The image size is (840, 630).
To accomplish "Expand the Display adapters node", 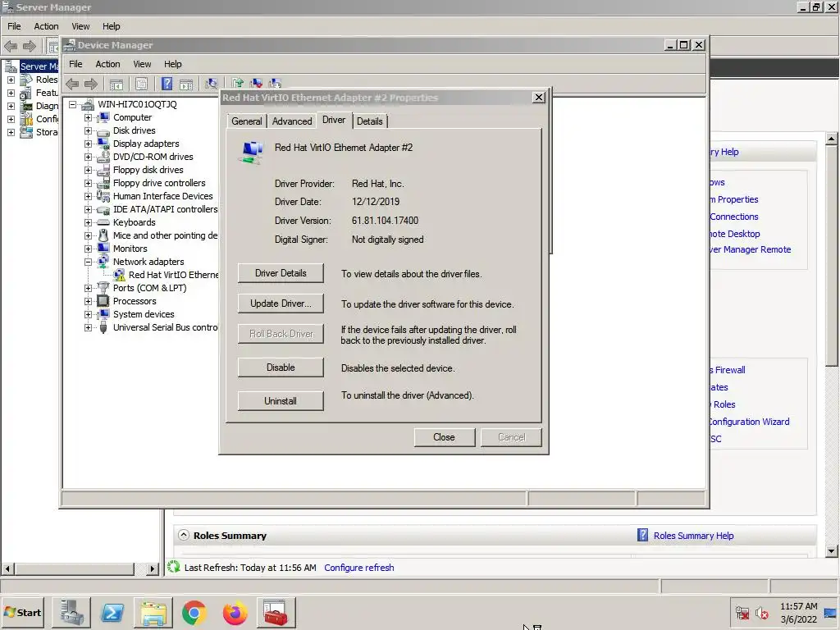I will [88, 144].
